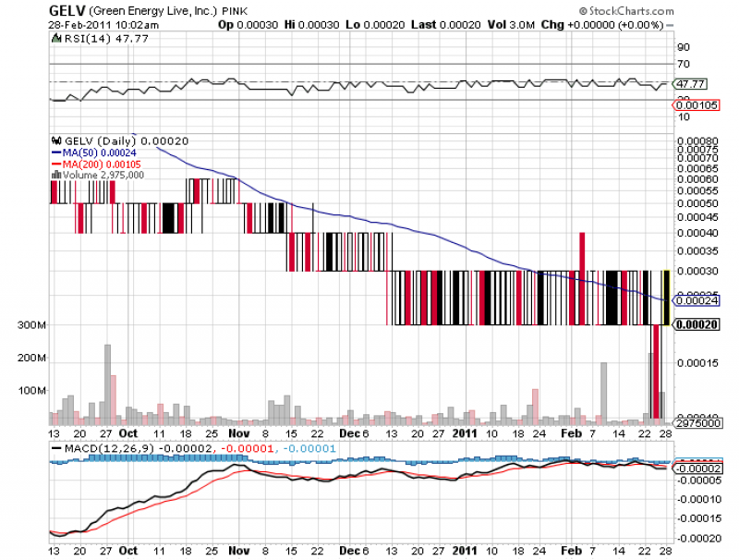Click the 100M volume axis label
This screenshot has width=739, height=560.
(x=31, y=391)
